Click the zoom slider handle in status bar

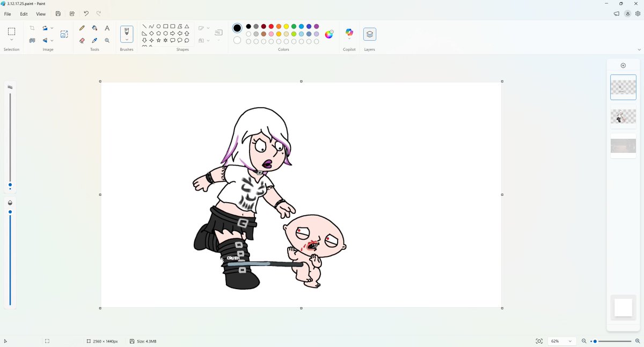595,341
